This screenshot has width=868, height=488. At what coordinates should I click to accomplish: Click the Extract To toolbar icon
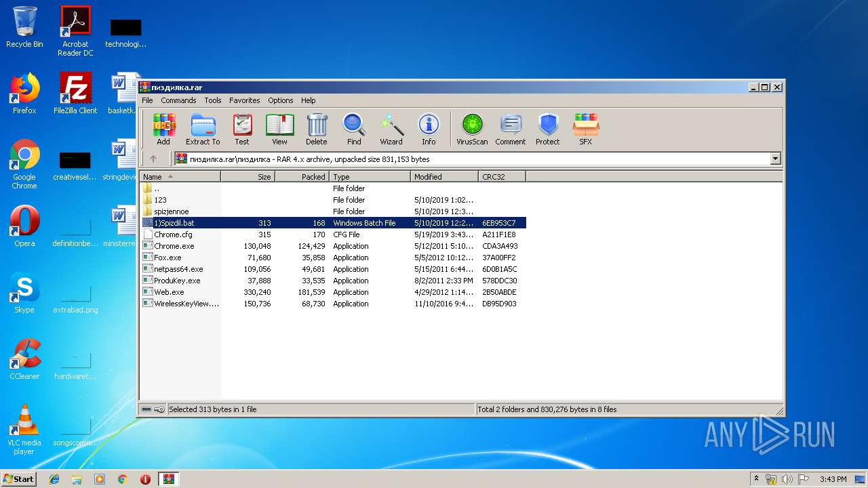coord(203,129)
